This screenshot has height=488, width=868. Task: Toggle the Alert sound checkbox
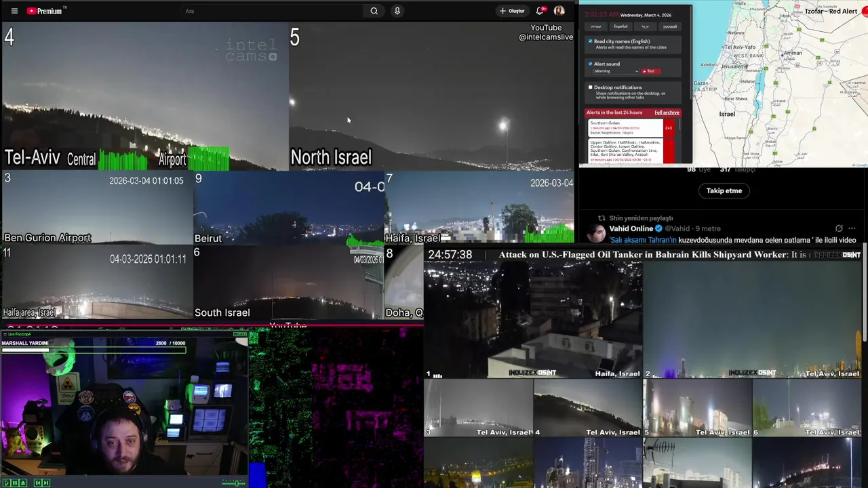pyautogui.click(x=591, y=64)
